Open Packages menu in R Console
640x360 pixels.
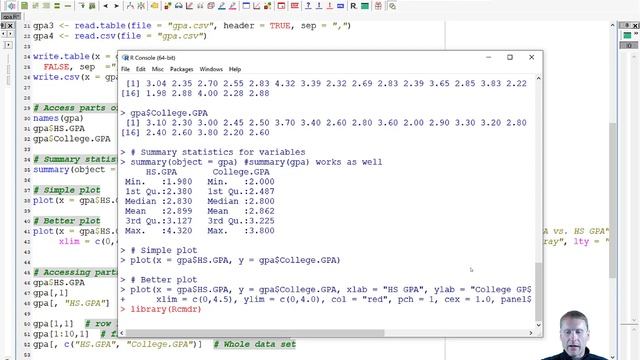click(x=182, y=69)
